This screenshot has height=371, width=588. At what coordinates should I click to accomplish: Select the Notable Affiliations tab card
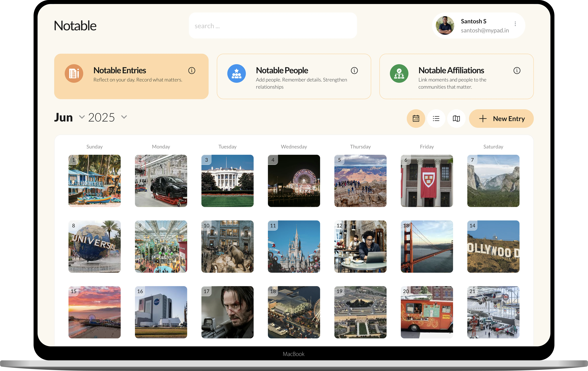pos(456,77)
